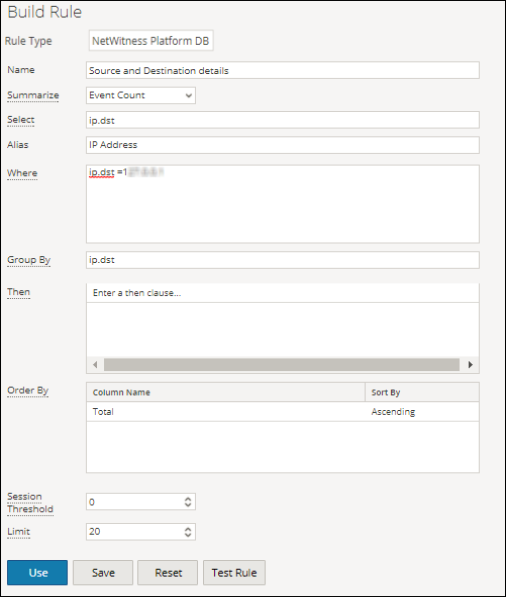This screenshot has width=506, height=597.
Task: Focus the Group By field ip.dst
Action: tap(283, 260)
